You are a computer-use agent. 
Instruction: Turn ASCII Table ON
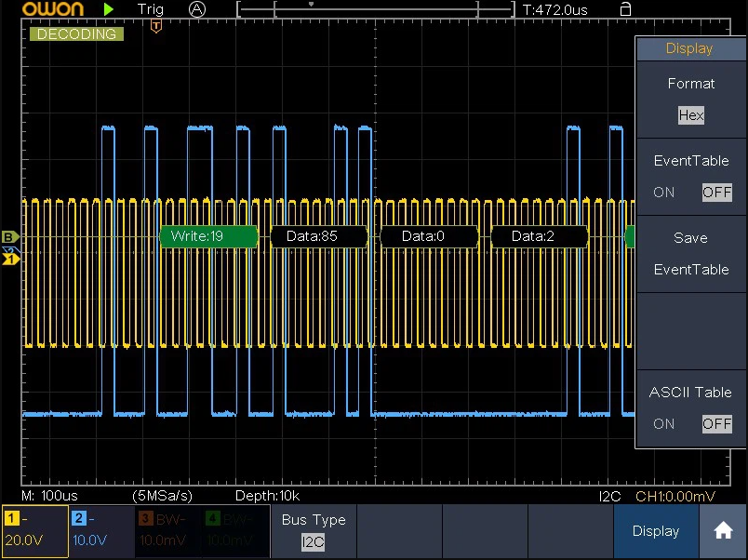pyautogui.click(x=664, y=423)
